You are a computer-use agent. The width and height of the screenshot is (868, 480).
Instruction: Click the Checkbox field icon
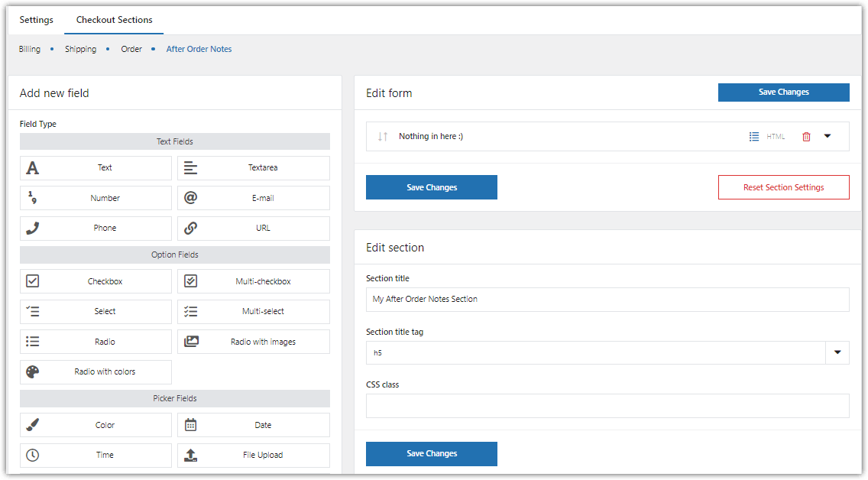tap(33, 281)
